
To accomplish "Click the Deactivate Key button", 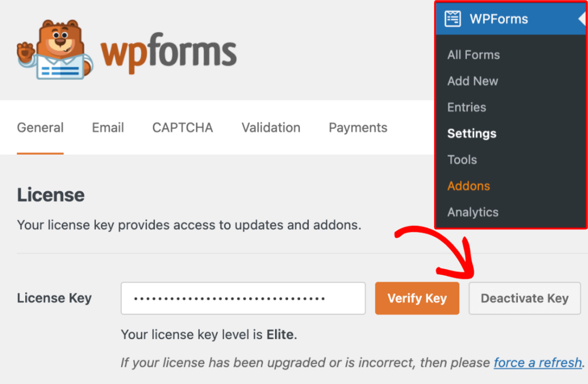I will click(x=524, y=298).
